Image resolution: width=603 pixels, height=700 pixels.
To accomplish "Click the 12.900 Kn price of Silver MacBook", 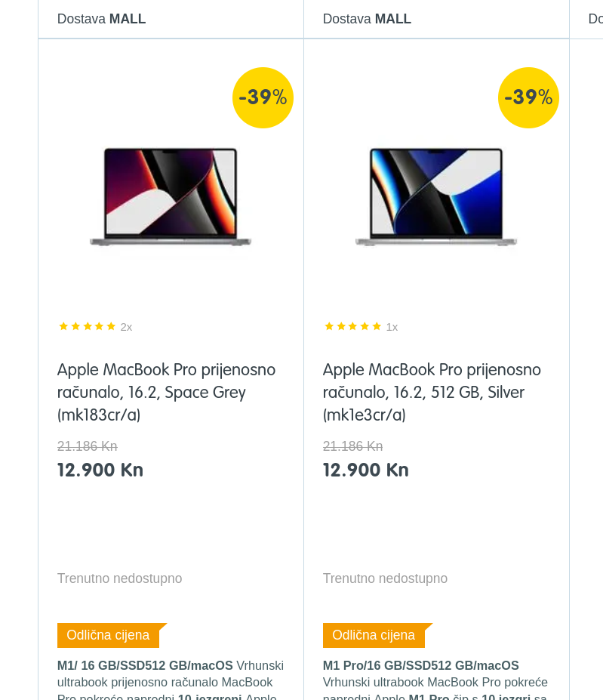I will pyautogui.click(x=366, y=470).
